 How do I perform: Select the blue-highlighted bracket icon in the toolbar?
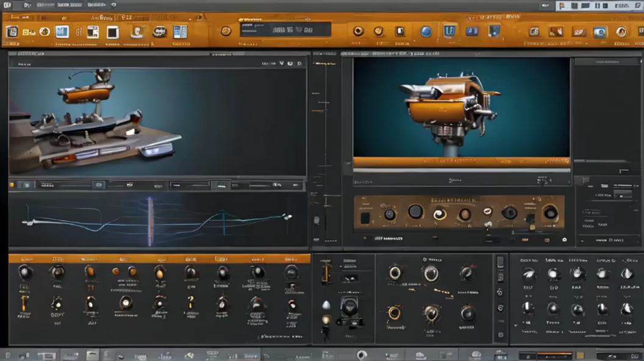tap(449, 31)
